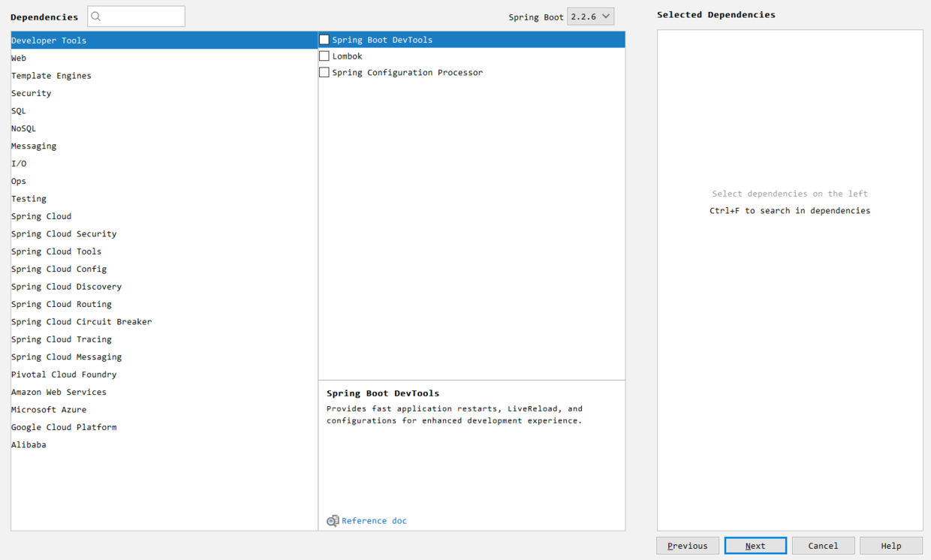Select Spring Cloud Tracing category
This screenshot has height=560, width=931.
(164, 339)
